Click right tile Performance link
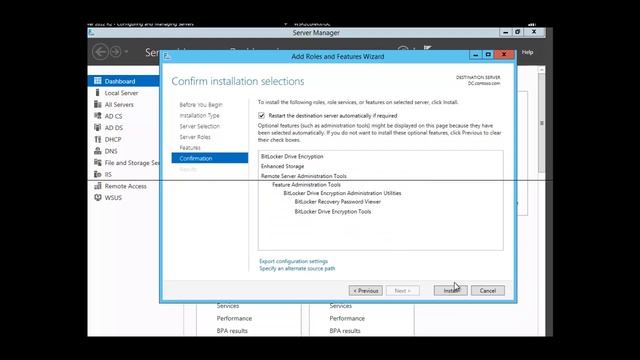The width and height of the screenshot is (640, 360). coord(347,318)
